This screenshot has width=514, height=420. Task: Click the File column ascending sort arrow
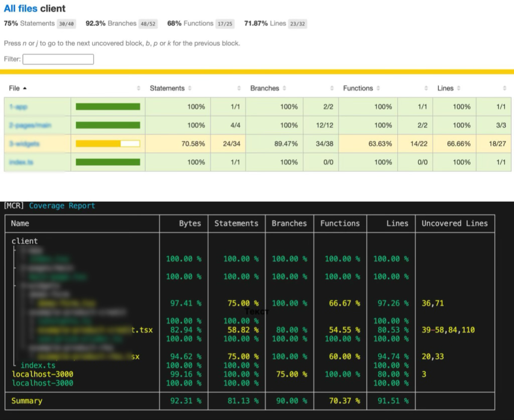click(24, 88)
